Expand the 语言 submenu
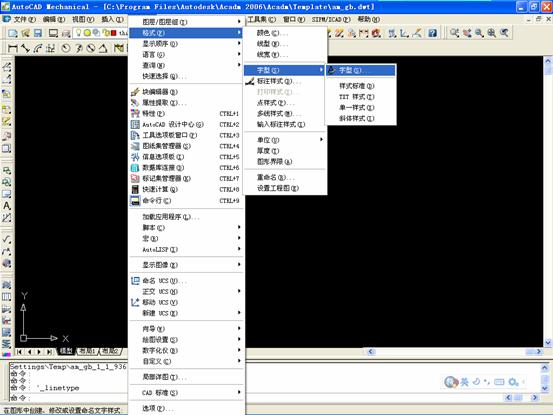The height and width of the screenshot is (415, 553). (x=187, y=55)
